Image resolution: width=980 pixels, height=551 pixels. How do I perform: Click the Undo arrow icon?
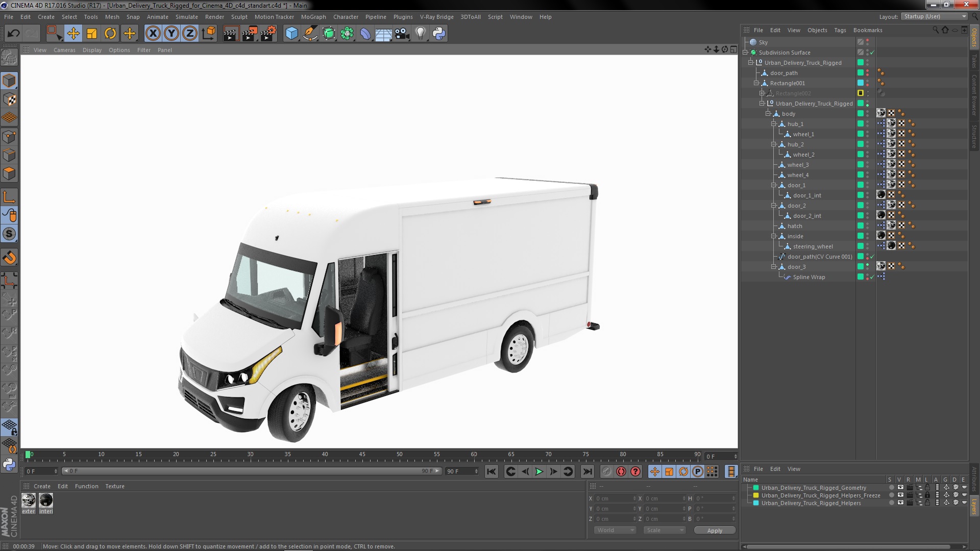pyautogui.click(x=14, y=34)
